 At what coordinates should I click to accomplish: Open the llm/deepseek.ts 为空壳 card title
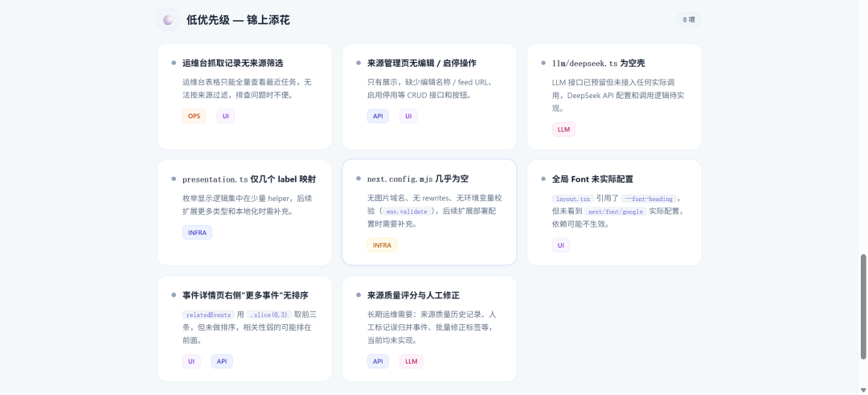[x=599, y=64]
